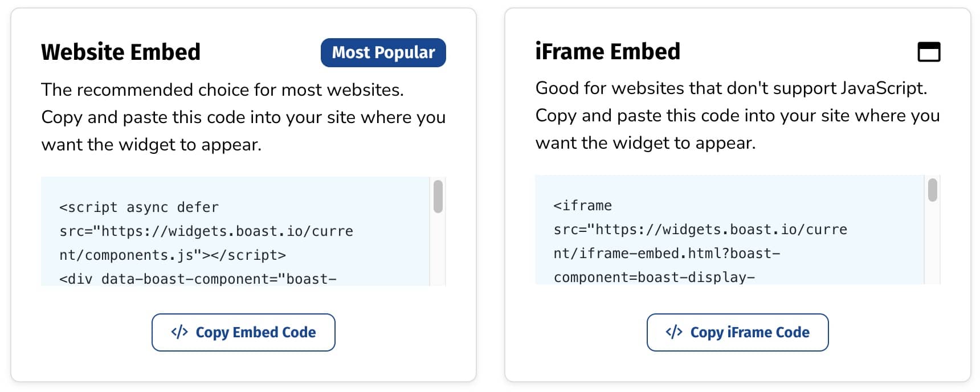Click the iFrame window icon
980x392 pixels.
(929, 52)
